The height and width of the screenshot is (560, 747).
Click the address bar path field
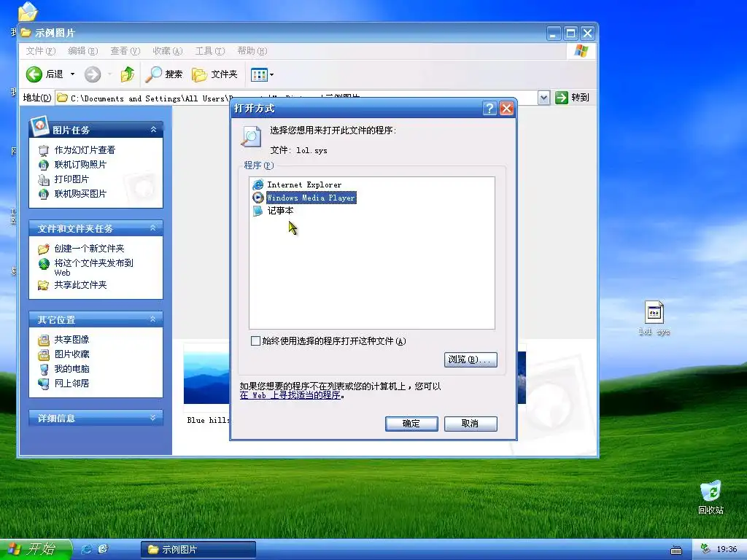(296, 98)
